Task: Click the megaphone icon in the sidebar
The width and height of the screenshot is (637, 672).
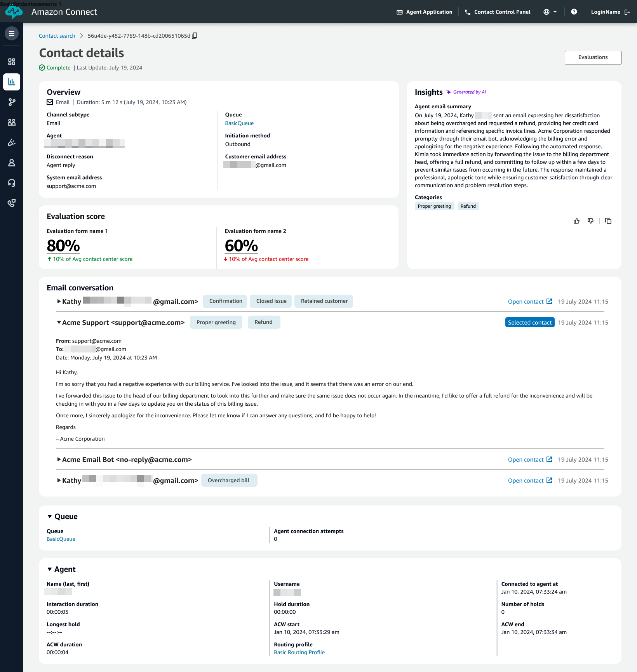Action: coord(11,142)
